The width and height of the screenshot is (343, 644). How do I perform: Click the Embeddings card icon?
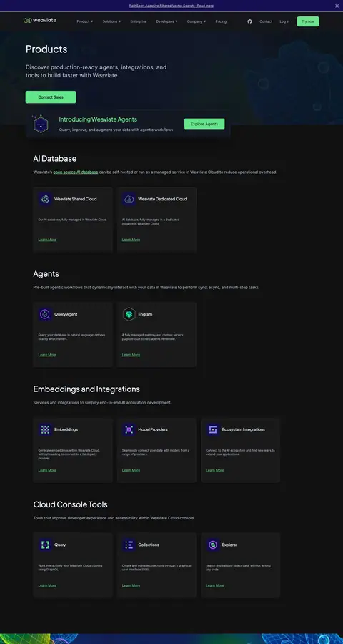45,429
